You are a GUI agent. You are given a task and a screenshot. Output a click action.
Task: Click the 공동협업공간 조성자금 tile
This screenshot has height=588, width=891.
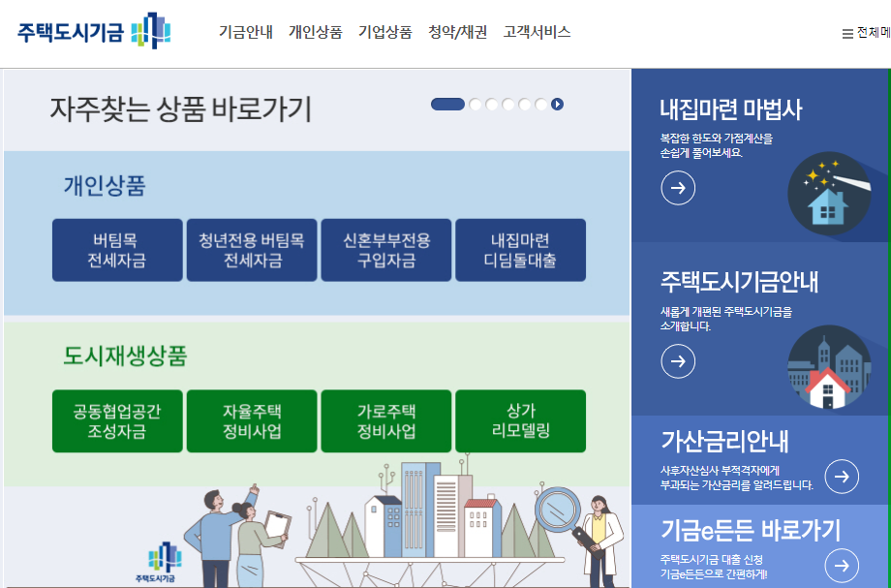pos(117,420)
